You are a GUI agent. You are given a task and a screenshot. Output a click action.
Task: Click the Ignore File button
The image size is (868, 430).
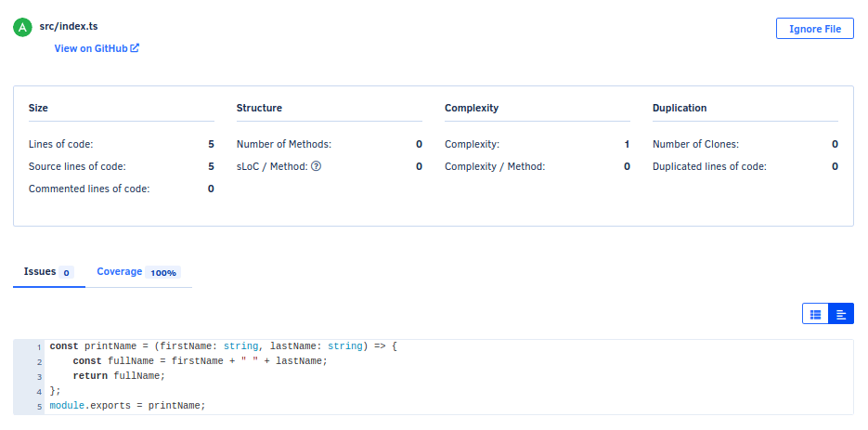(x=814, y=29)
